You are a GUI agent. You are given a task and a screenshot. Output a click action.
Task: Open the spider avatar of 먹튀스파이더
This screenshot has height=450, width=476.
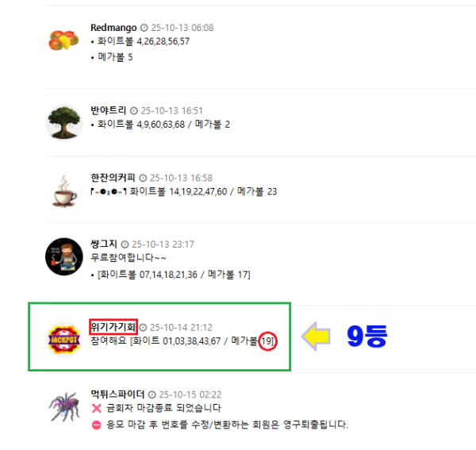[64, 406]
